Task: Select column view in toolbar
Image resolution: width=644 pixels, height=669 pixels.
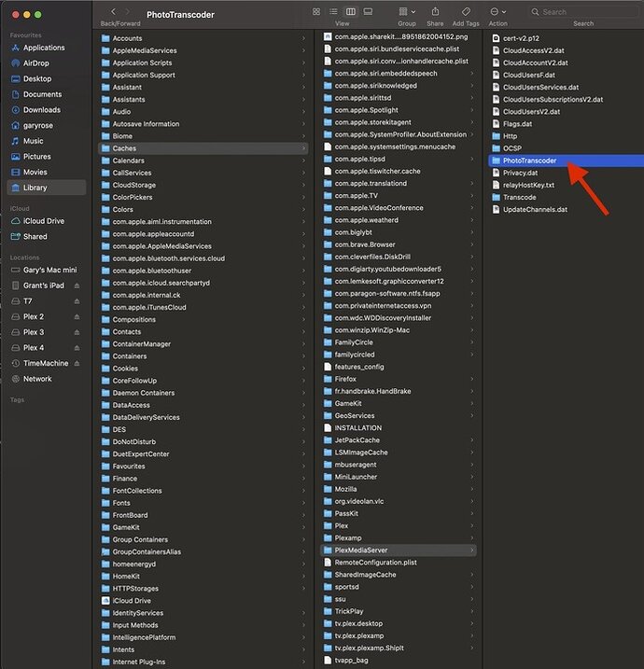Action: 350,12
